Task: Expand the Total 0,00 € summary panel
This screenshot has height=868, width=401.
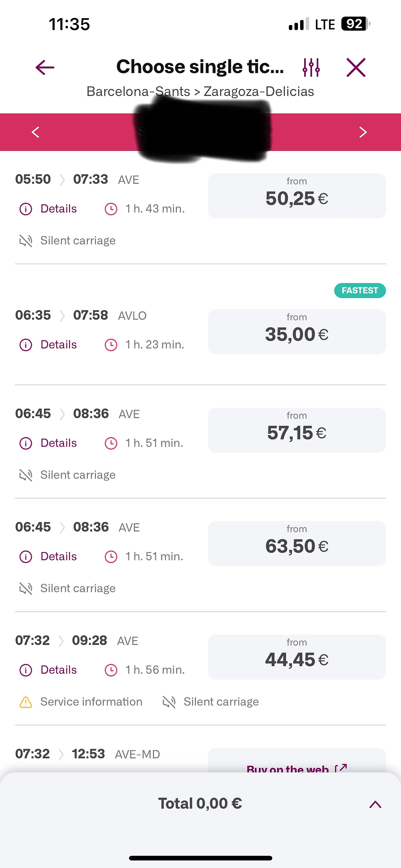Action: pyautogui.click(x=375, y=805)
